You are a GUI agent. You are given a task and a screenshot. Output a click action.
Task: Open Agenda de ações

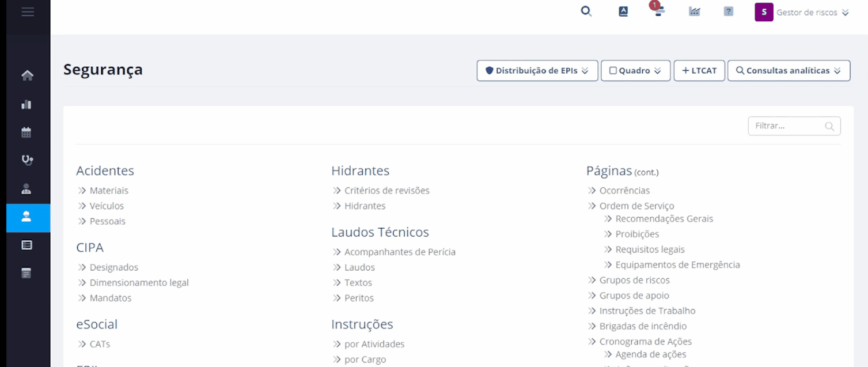pyautogui.click(x=651, y=355)
